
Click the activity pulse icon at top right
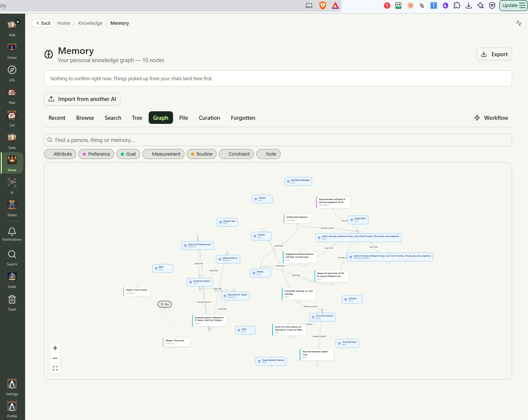519,23
